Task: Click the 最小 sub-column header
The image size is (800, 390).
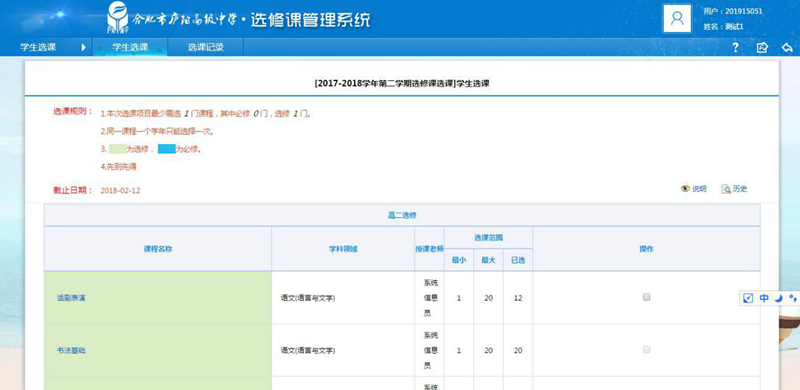Action: click(459, 260)
